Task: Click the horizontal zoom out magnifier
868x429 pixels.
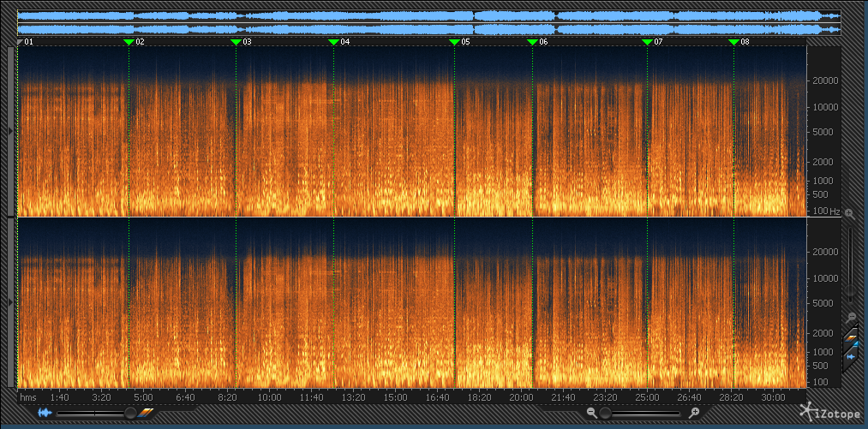Action: pyautogui.click(x=591, y=413)
